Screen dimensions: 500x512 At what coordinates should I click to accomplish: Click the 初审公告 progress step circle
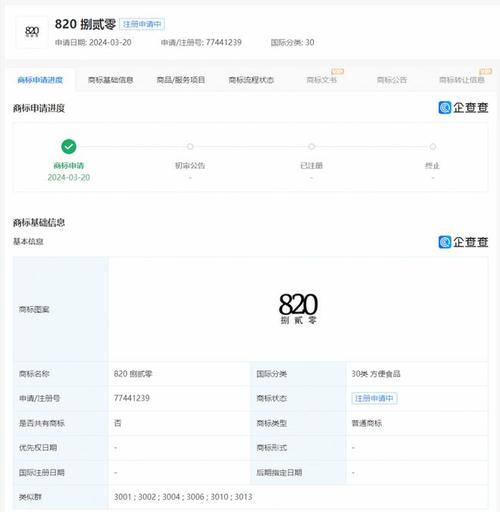pyautogui.click(x=190, y=147)
